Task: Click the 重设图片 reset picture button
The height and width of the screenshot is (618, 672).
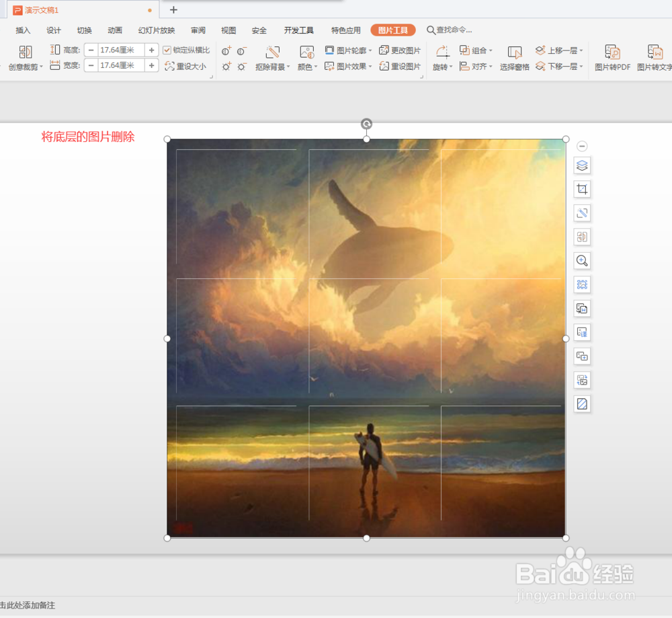Action: 400,67
